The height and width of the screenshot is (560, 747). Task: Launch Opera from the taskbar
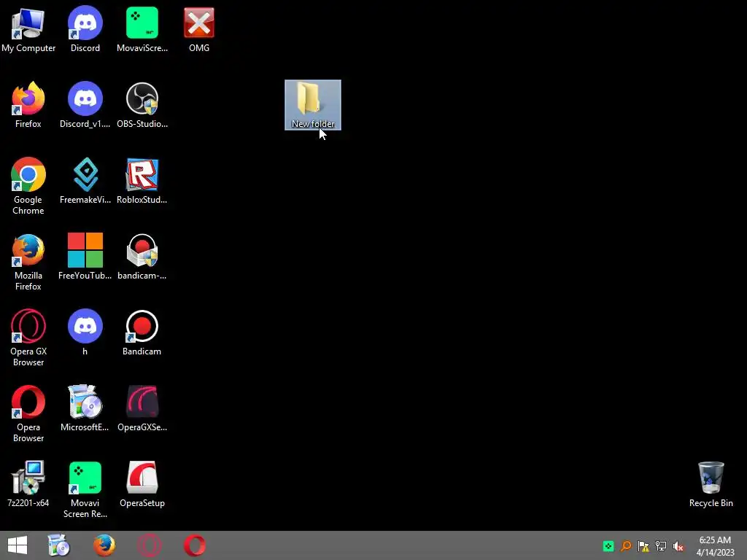coord(194,545)
